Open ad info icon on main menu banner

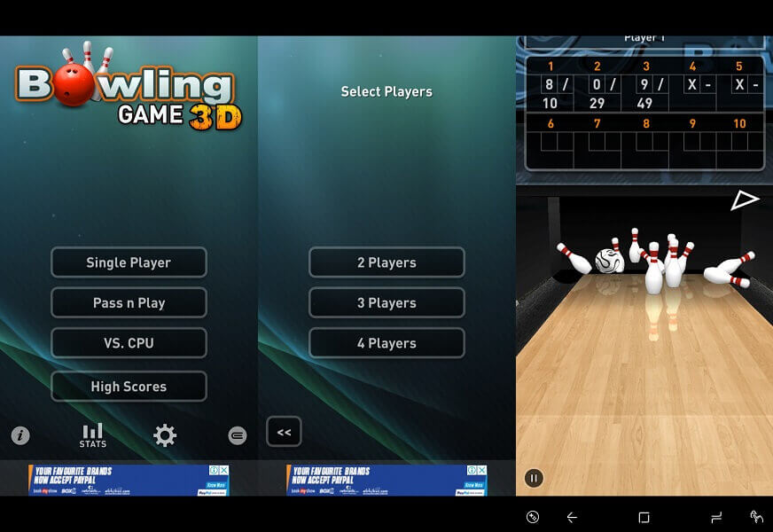tap(215, 470)
